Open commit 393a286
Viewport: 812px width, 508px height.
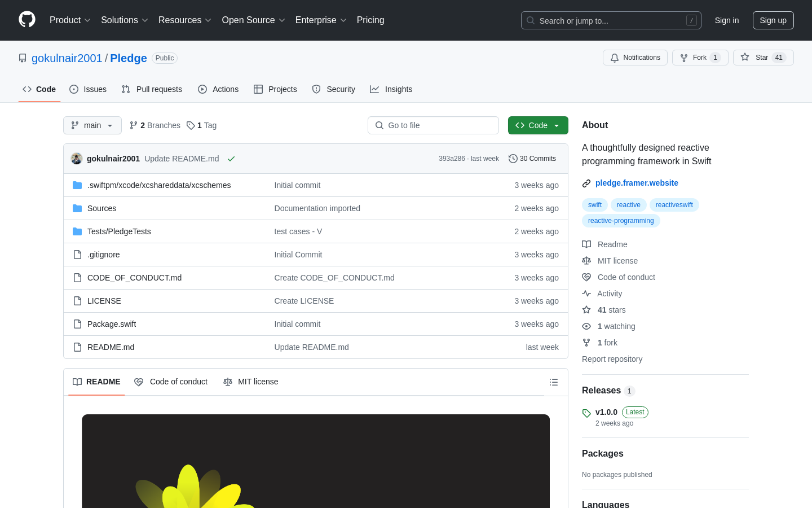click(x=452, y=159)
